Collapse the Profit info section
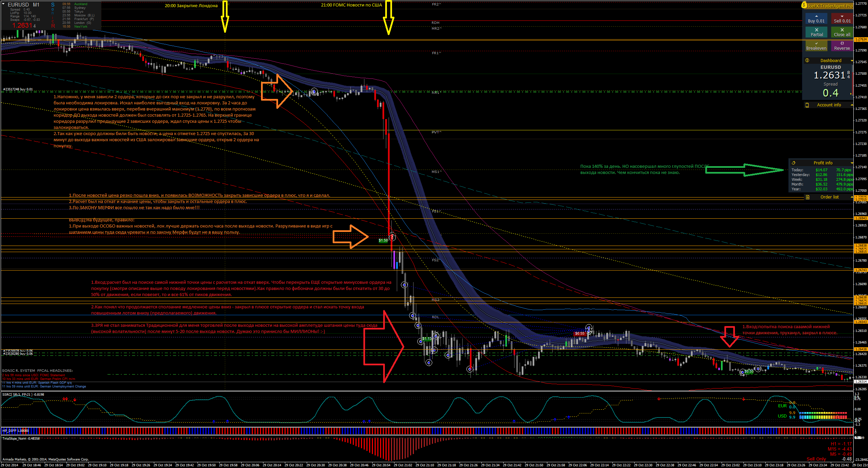 (852, 163)
